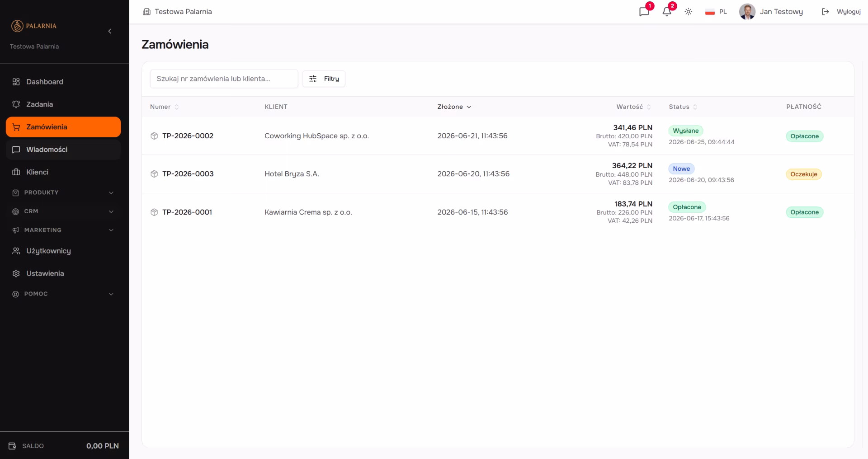
Task: Click the Palarnia logo in sidebar
Action: (34, 26)
